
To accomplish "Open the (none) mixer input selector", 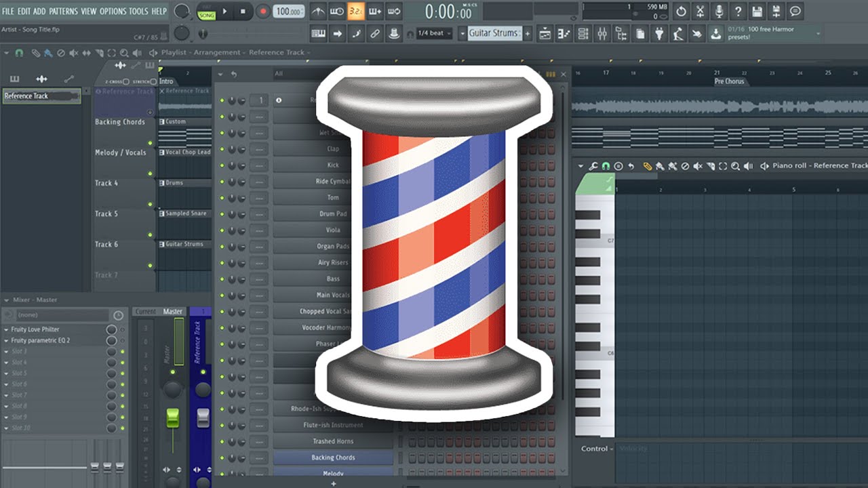I will (62, 315).
